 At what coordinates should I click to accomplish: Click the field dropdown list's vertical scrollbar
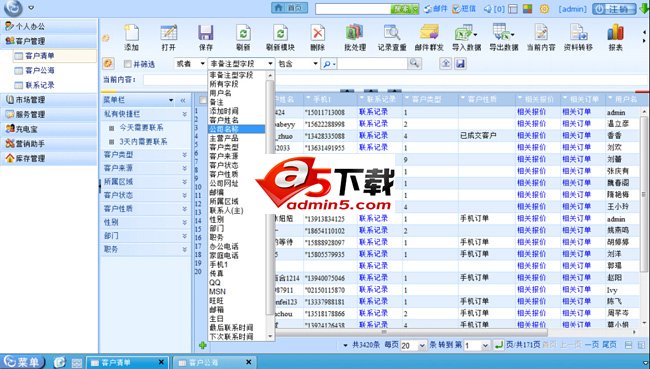click(x=270, y=197)
